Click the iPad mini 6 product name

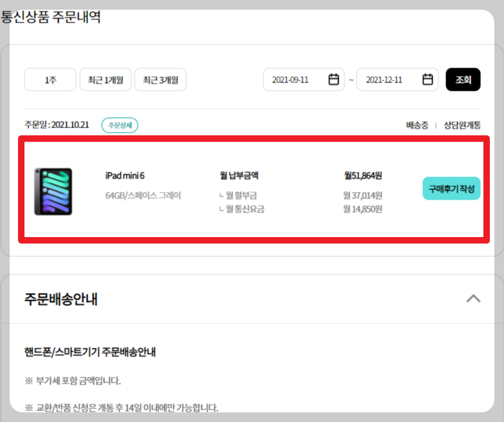[x=125, y=176]
